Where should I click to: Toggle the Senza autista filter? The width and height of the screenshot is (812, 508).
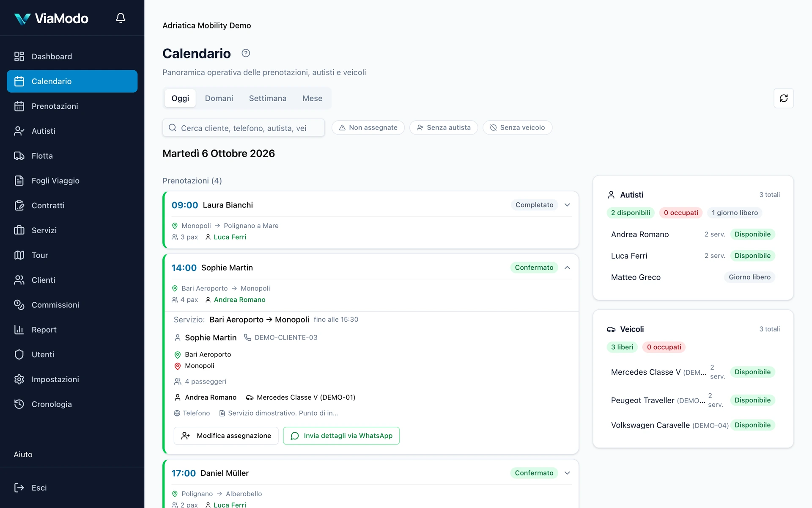443,127
